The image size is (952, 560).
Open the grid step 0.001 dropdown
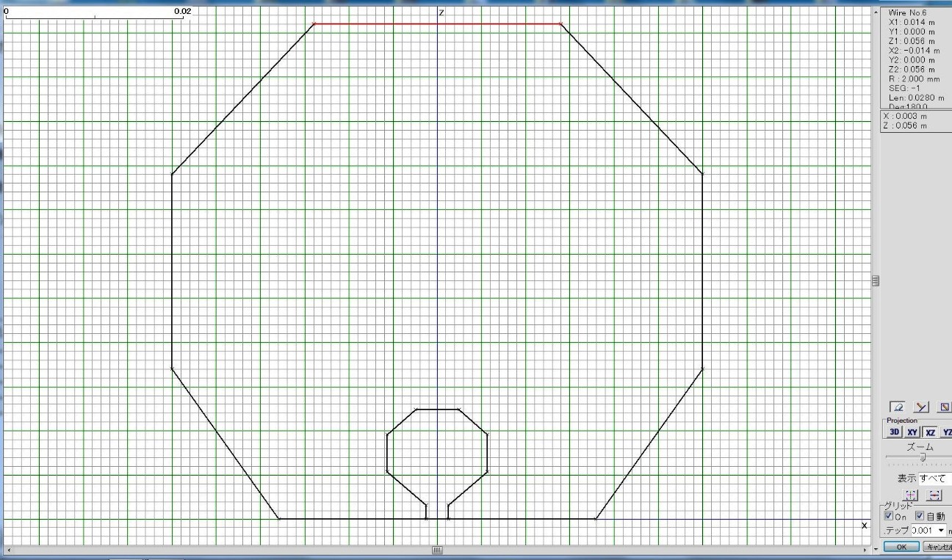pos(941,530)
